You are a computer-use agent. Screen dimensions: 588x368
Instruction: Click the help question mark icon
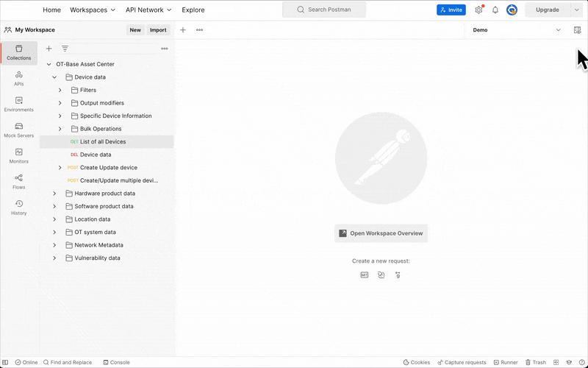point(581,362)
